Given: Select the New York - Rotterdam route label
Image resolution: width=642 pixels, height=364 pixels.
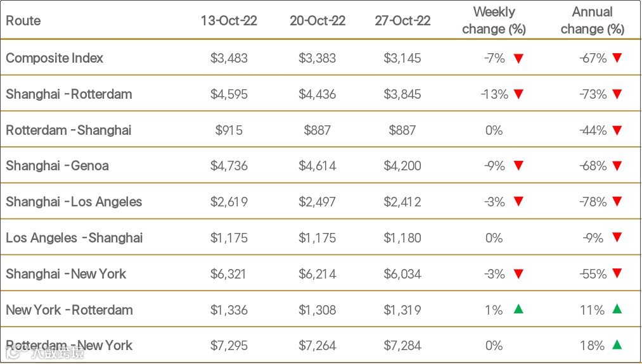Looking at the screenshot, I should (69, 310).
